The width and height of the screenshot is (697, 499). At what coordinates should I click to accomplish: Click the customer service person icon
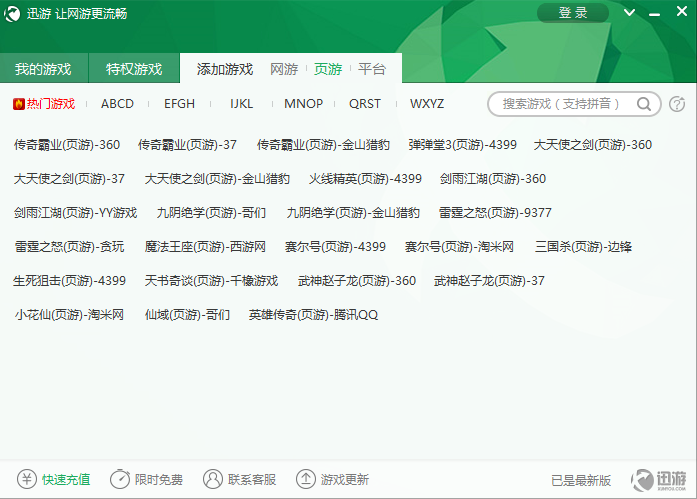pos(212,479)
